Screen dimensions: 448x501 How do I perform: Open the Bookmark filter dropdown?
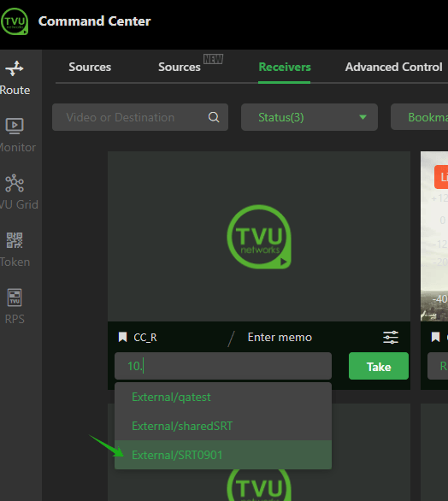coord(419,117)
